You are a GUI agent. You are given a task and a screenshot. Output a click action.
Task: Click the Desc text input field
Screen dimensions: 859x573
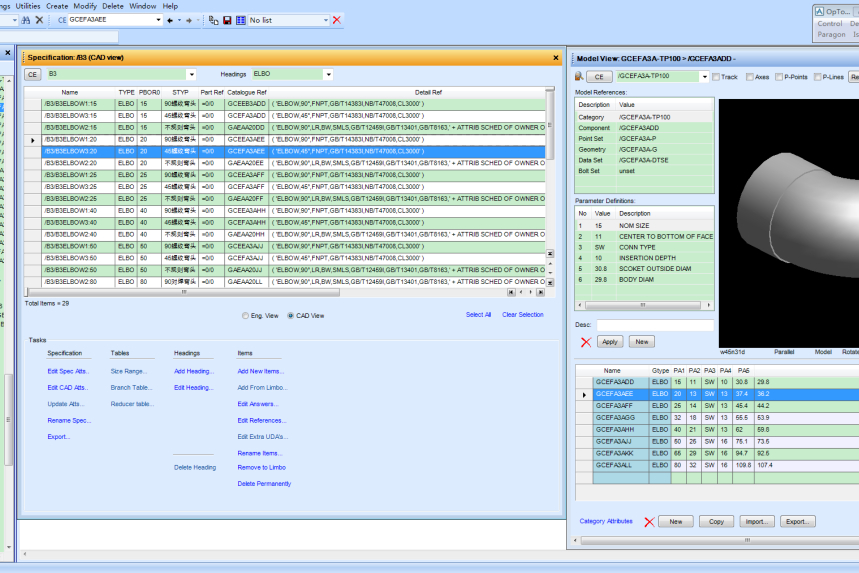655,325
